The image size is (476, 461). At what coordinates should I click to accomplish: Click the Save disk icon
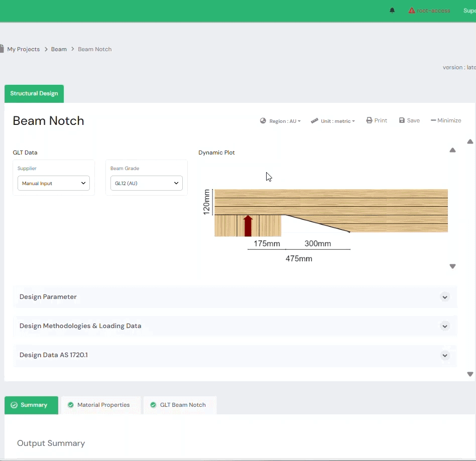click(x=402, y=120)
